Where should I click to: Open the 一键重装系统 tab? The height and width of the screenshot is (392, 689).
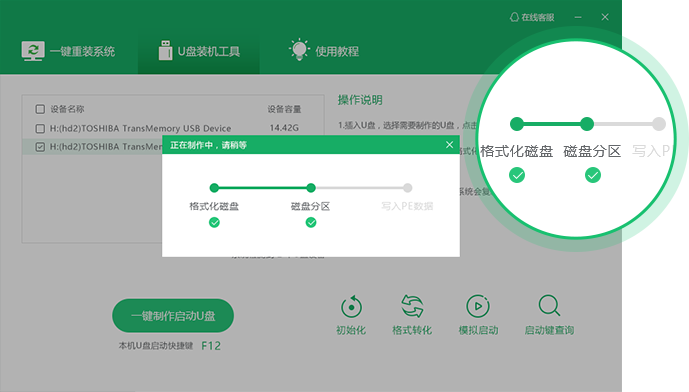tap(68, 51)
